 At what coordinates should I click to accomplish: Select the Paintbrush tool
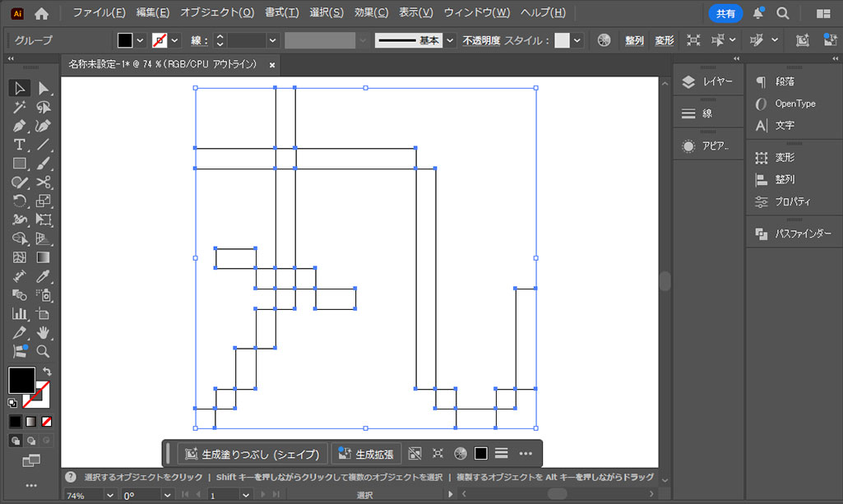(43, 164)
